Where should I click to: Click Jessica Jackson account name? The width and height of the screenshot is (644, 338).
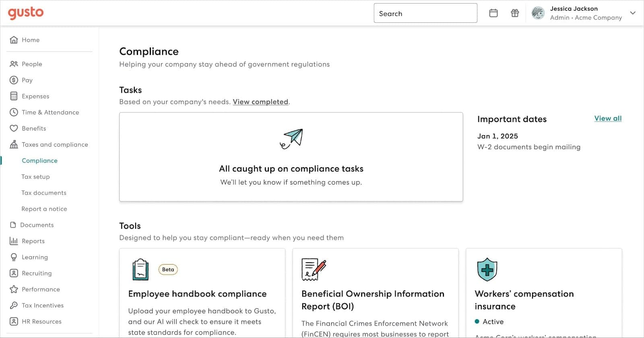pos(574,8)
